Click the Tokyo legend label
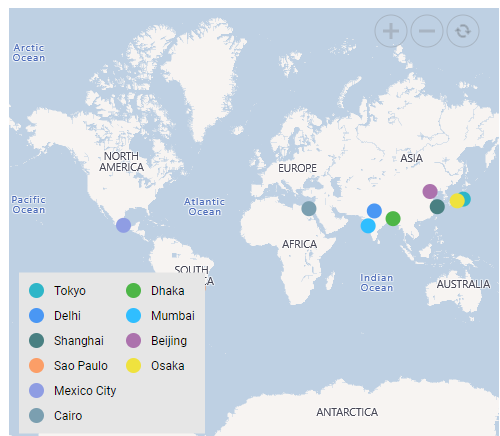 click(x=70, y=291)
